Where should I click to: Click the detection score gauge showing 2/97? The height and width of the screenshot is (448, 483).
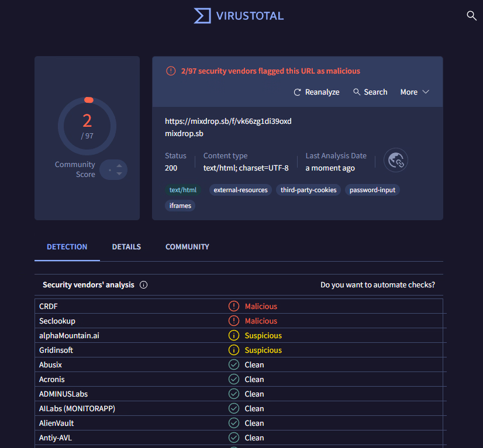[87, 126]
